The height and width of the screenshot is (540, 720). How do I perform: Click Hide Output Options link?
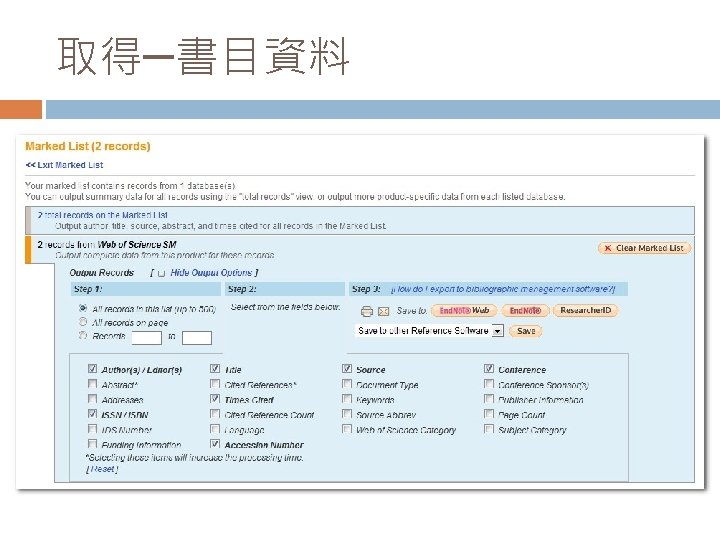point(211,273)
